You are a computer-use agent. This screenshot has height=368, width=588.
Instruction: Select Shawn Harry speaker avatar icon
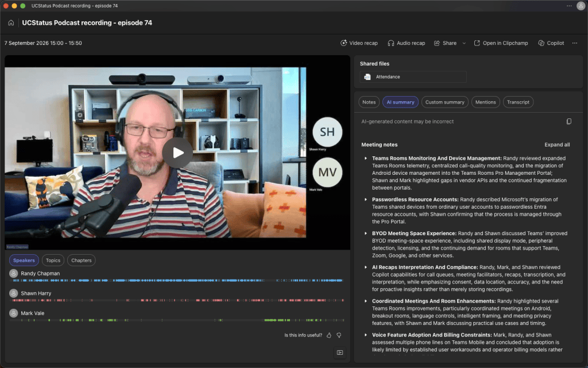tap(14, 293)
